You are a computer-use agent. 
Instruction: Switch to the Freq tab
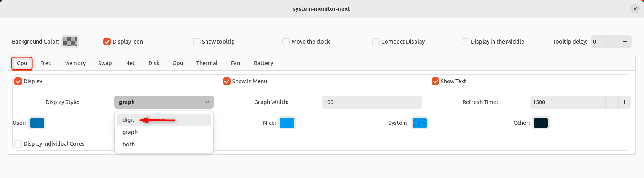(46, 63)
